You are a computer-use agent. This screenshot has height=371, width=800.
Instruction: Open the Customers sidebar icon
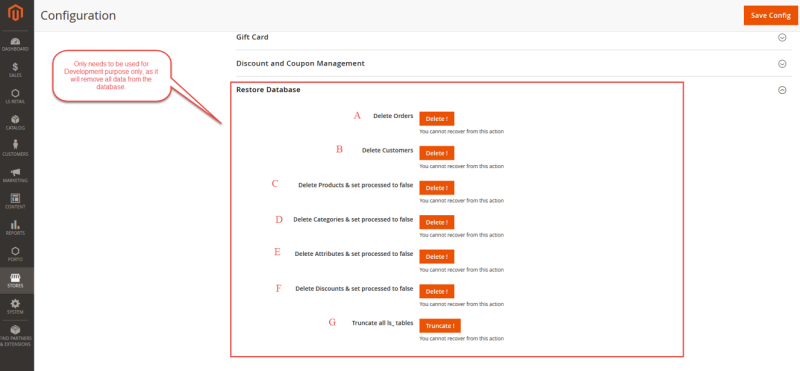[x=15, y=145]
